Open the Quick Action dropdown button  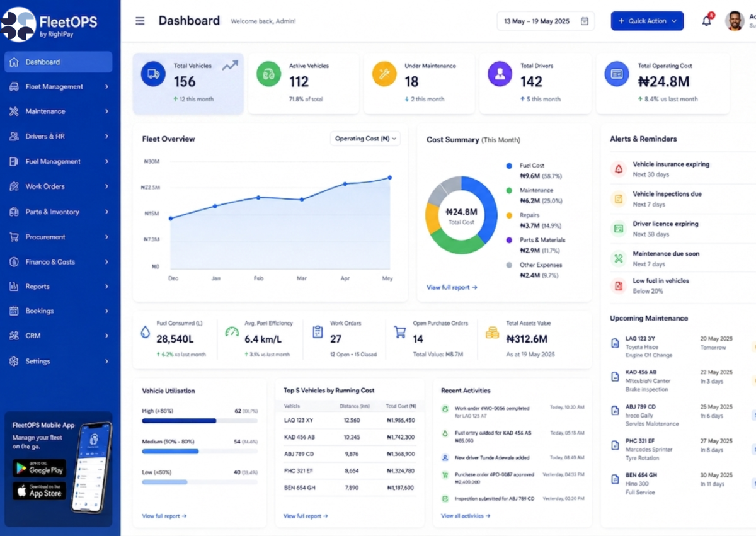(x=647, y=21)
